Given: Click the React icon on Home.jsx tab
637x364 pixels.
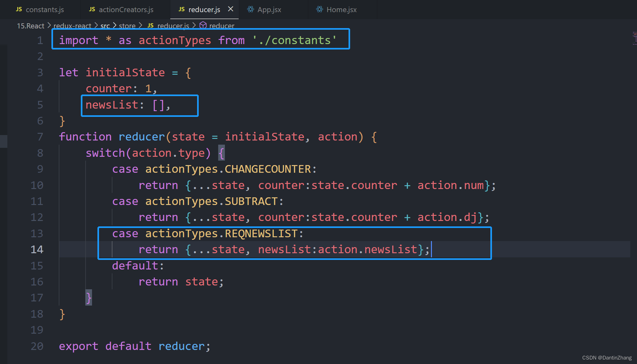Looking at the screenshot, I should point(319,9).
